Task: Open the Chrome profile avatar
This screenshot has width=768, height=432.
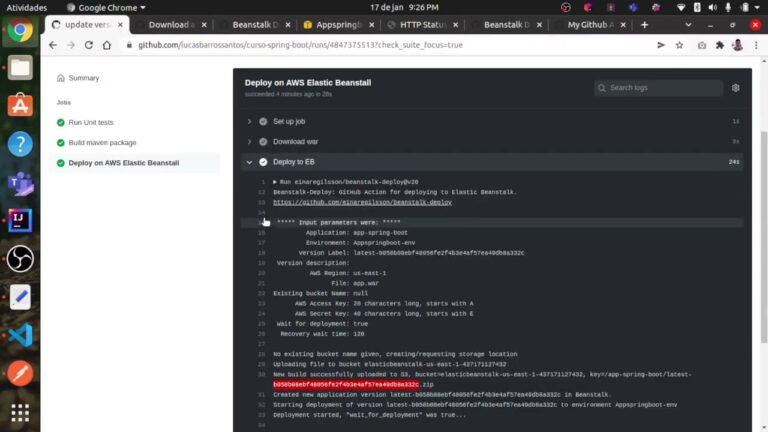Action: (738, 45)
